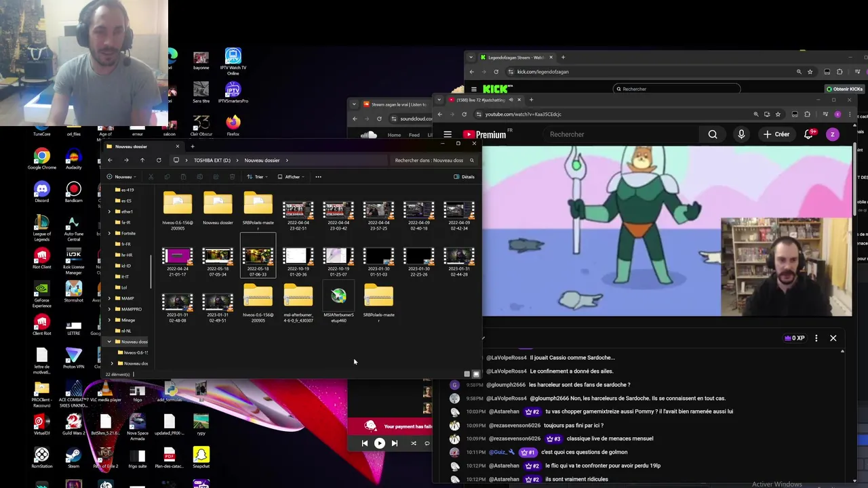Add a new tab in File Explorer

(x=193, y=146)
